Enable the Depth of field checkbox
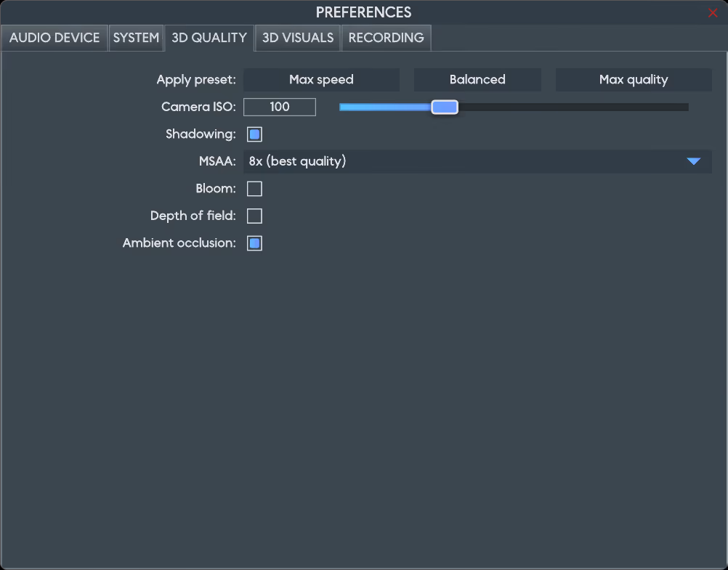 tap(254, 216)
